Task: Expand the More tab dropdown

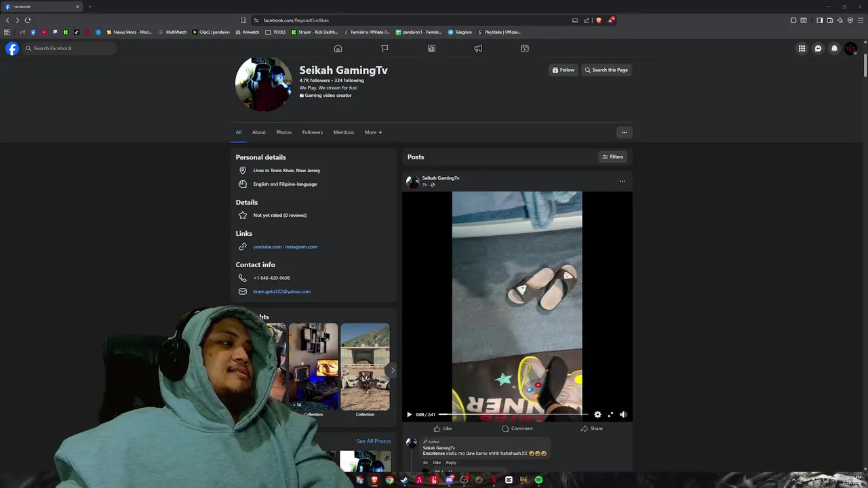Action: pos(373,132)
